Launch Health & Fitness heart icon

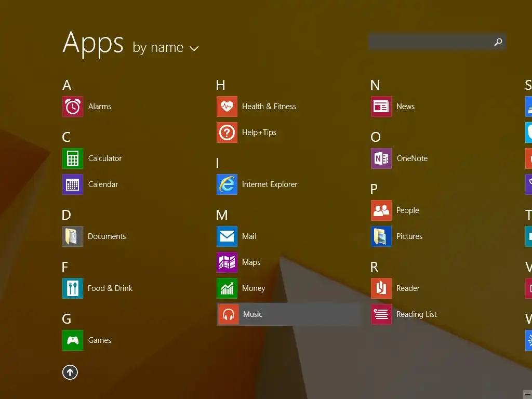click(227, 107)
